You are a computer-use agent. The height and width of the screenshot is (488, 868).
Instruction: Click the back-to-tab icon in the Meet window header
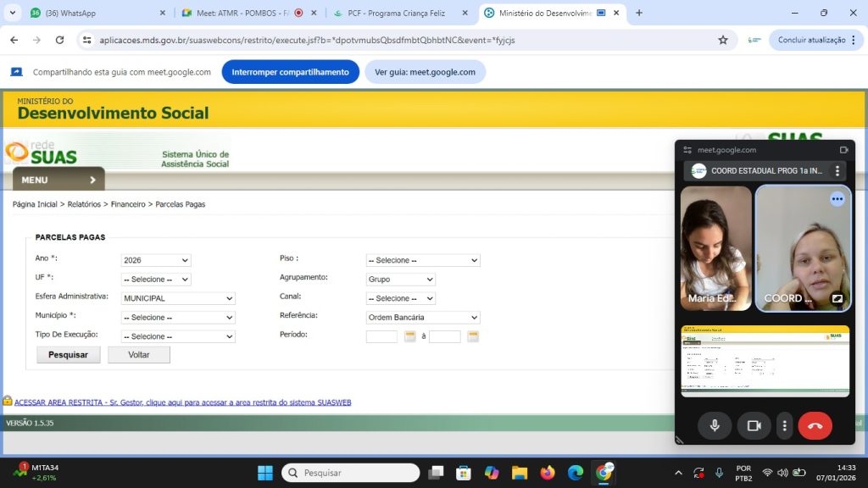843,150
